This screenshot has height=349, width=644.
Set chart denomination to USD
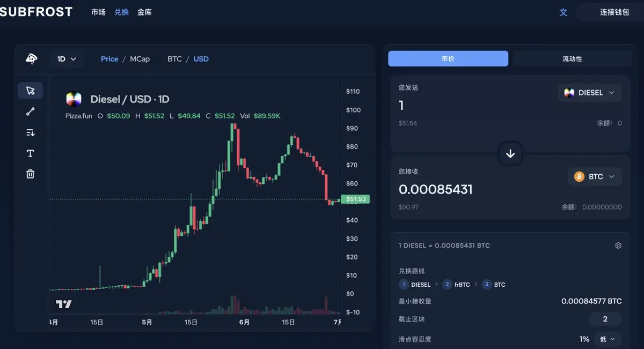(201, 59)
